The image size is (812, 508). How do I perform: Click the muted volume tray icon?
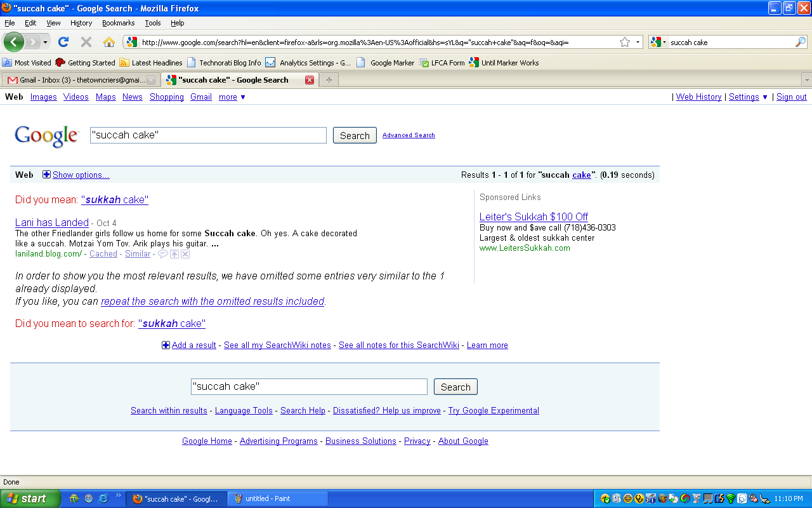click(x=753, y=498)
